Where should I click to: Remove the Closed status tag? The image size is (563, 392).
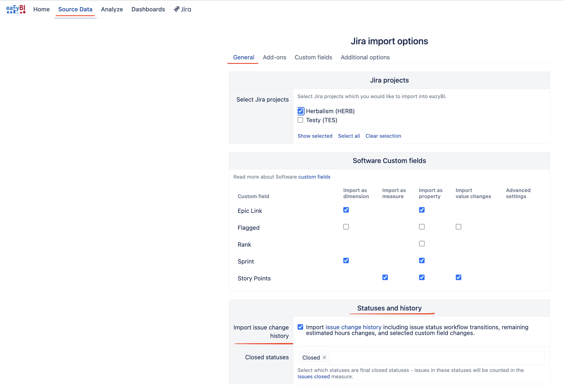pyautogui.click(x=325, y=357)
